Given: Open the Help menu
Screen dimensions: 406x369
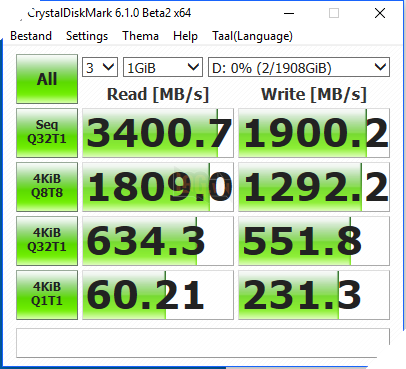Looking at the screenshot, I should 185,36.
